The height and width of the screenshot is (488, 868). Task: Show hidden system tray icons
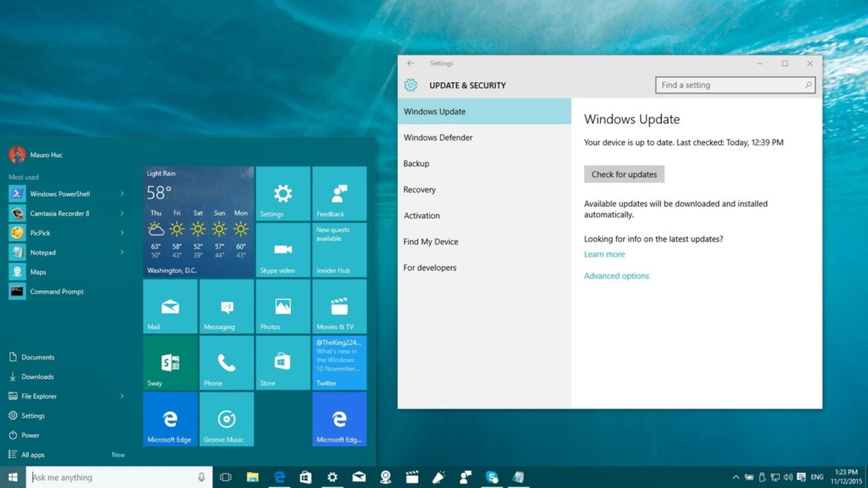(x=736, y=477)
